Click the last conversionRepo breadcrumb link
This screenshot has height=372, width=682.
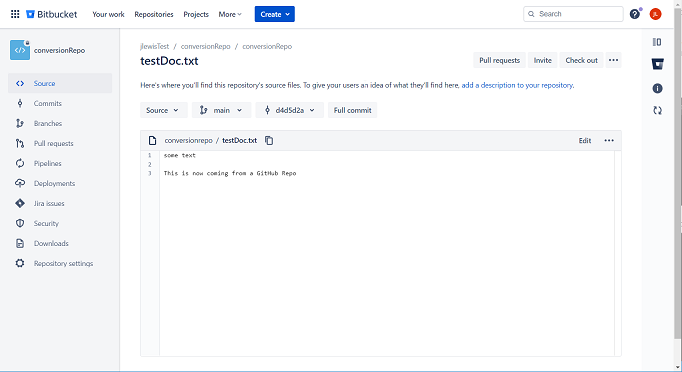click(267, 46)
